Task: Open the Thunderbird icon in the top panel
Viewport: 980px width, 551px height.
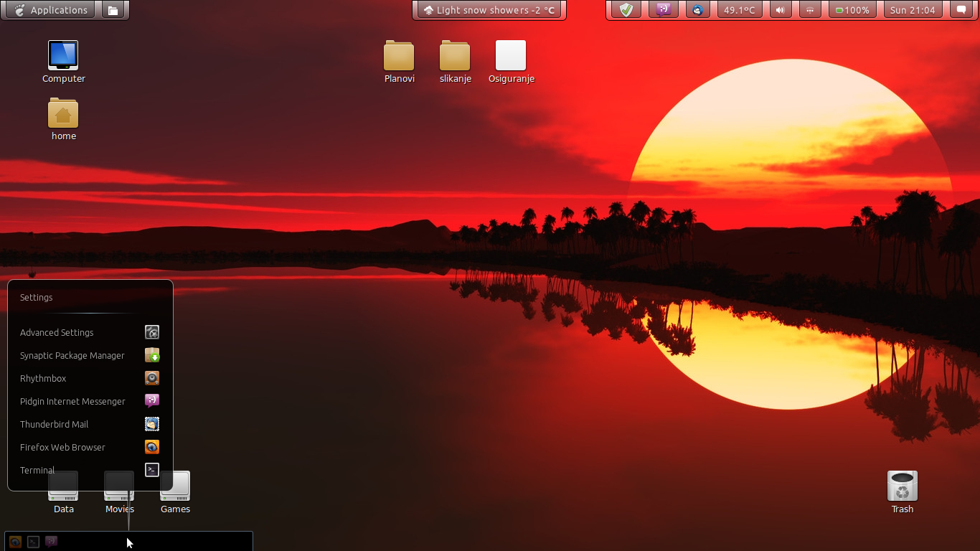Action: [697, 10]
